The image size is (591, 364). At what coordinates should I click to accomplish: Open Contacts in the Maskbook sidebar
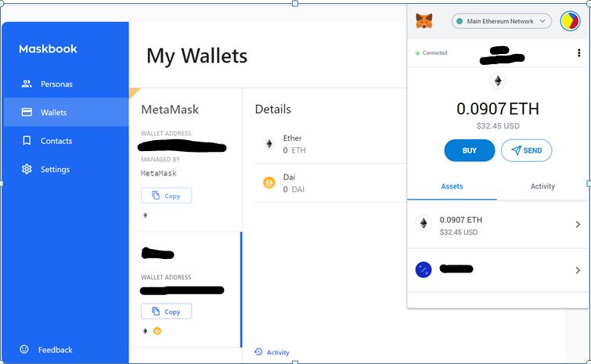67,141
